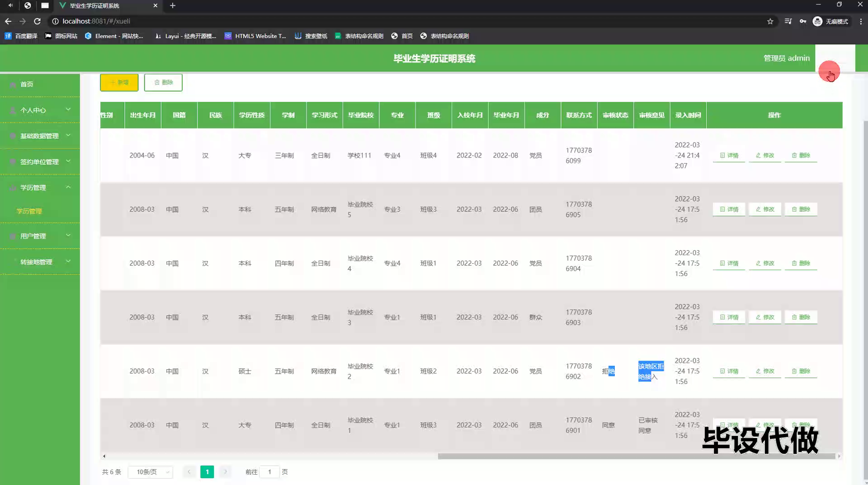Viewport: 868px width, 485px height.
Task: Click the 删除 button above the table
Action: pyautogui.click(x=163, y=82)
